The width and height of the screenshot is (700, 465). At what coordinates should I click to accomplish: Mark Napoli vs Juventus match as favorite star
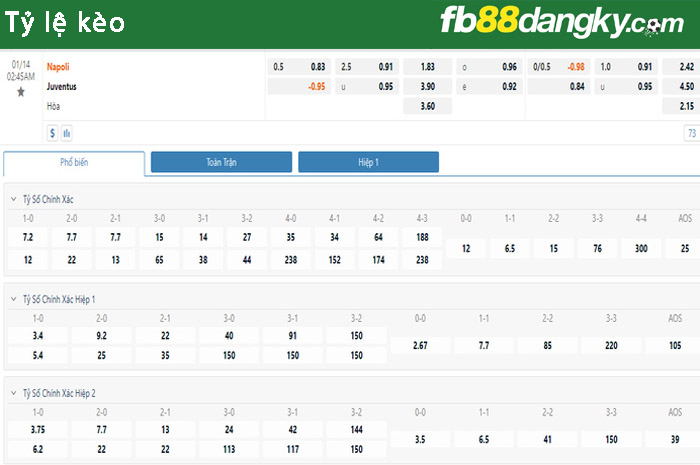click(21, 92)
